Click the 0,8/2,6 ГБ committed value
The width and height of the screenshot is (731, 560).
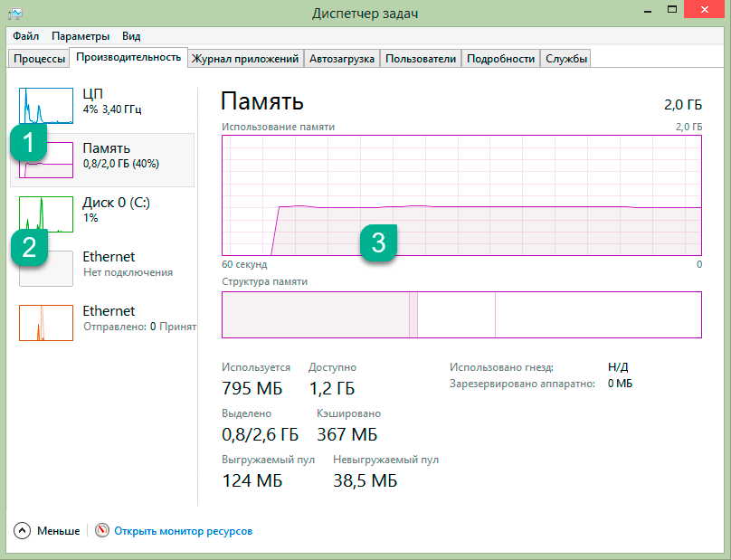coord(261,434)
